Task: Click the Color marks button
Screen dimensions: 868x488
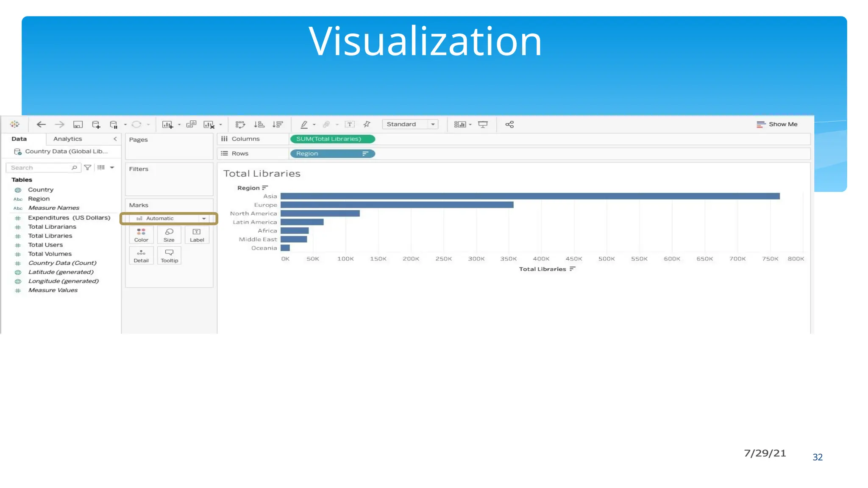Action: click(x=141, y=235)
